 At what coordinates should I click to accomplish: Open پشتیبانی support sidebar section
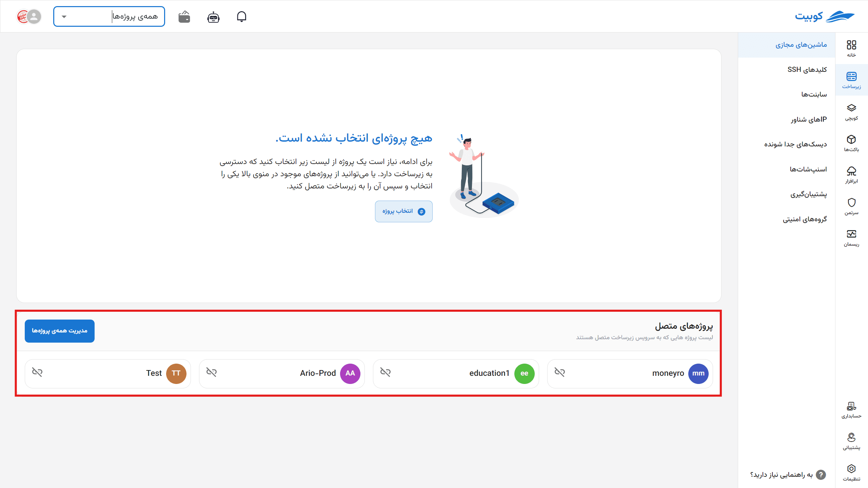pos(851,441)
